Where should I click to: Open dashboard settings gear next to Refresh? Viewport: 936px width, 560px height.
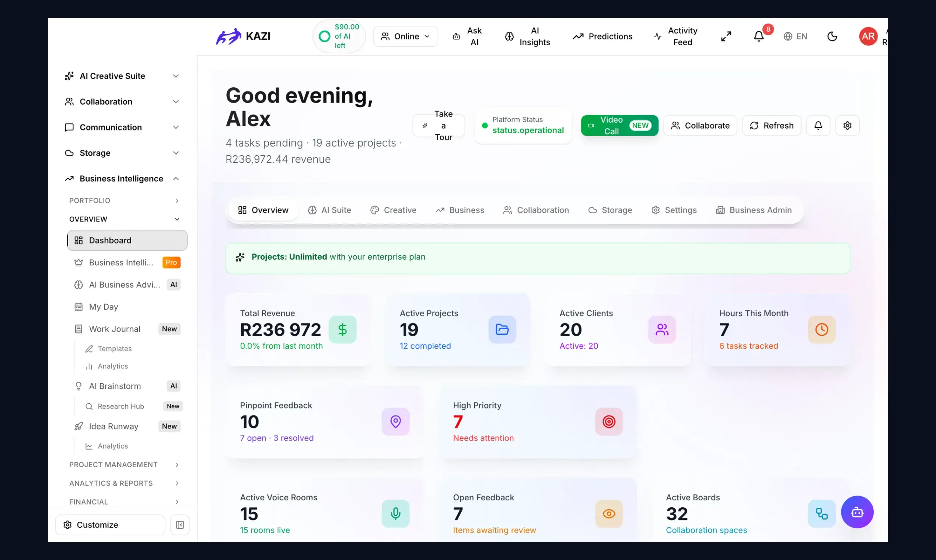point(847,125)
